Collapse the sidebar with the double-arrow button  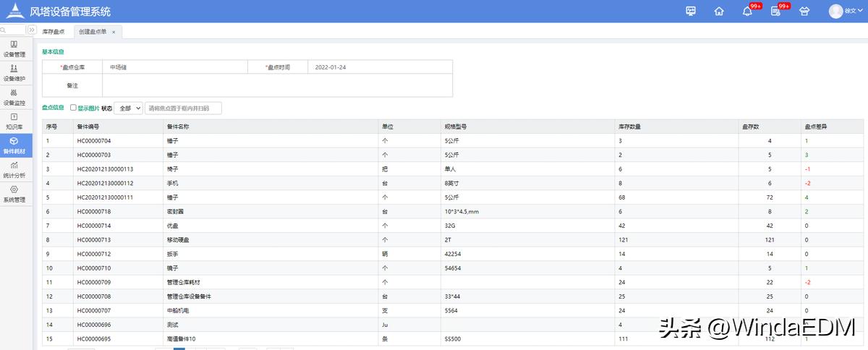point(32,30)
